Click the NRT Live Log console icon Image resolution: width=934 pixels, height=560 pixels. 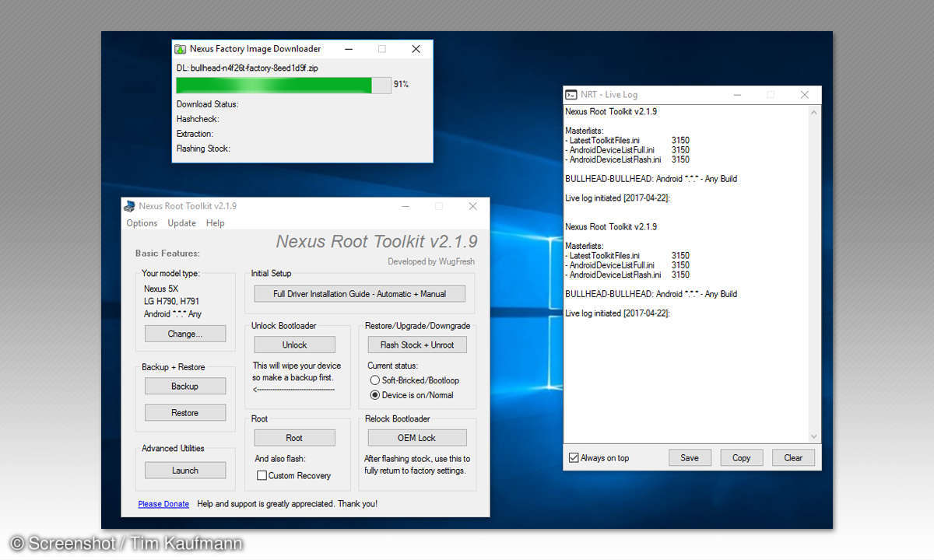(x=571, y=95)
